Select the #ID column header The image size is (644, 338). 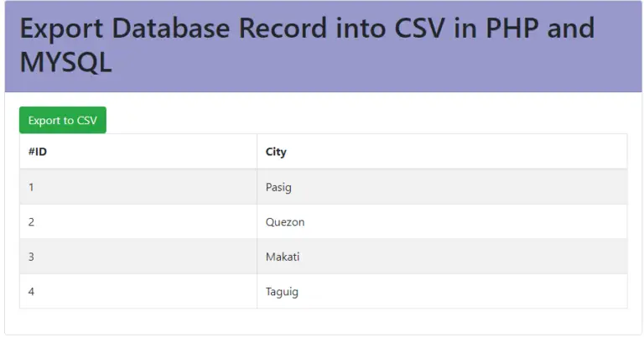pyautogui.click(x=138, y=152)
